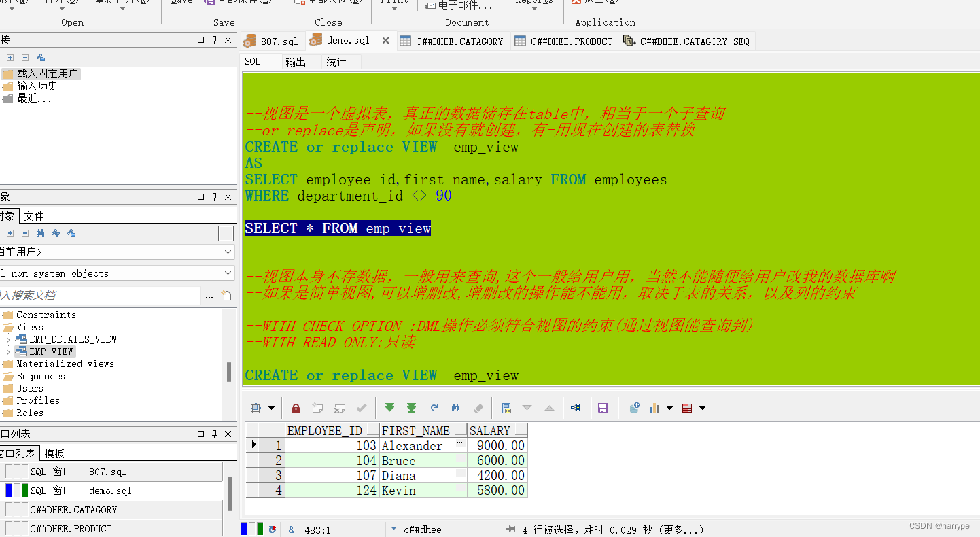Open the non-system objects filter dropdown

click(228, 273)
